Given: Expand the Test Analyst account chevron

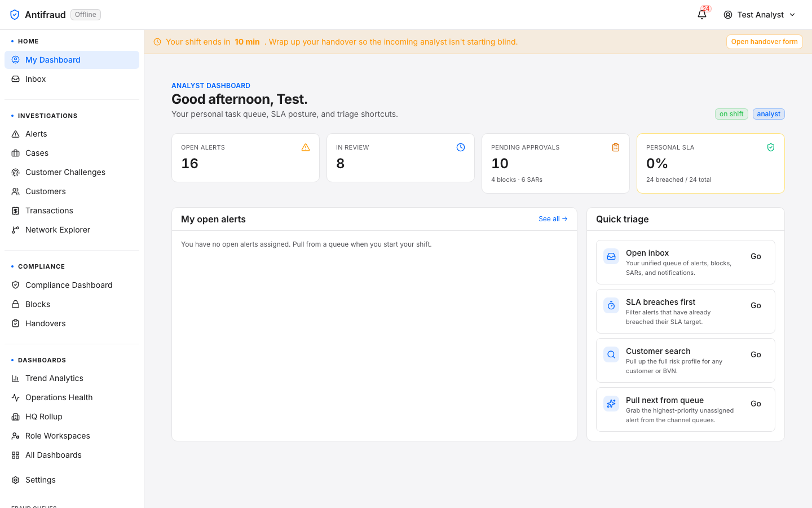Looking at the screenshot, I should [x=792, y=15].
